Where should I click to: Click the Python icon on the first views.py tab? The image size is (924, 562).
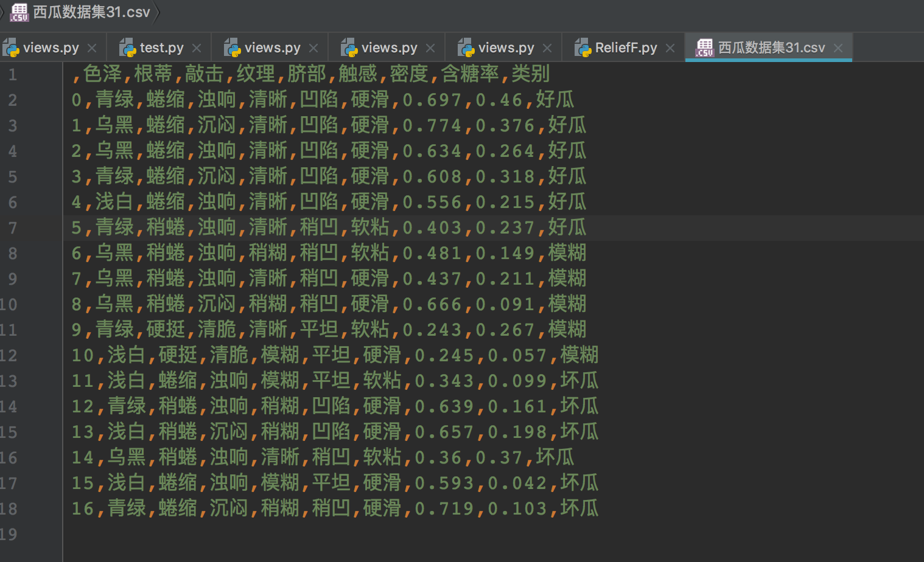10,47
